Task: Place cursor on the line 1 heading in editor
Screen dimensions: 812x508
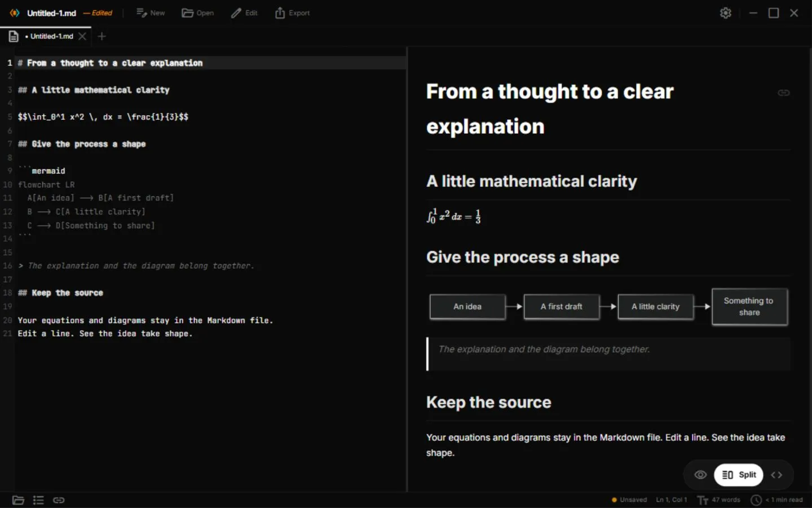Action: coord(110,63)
